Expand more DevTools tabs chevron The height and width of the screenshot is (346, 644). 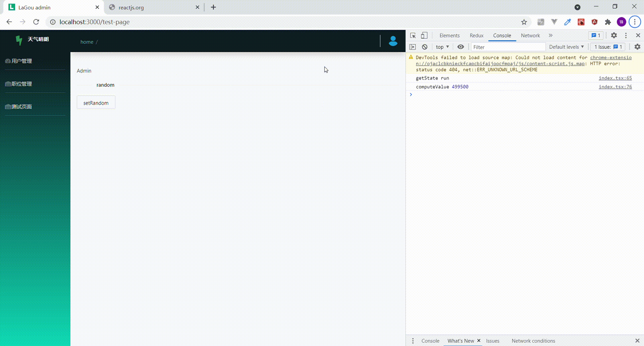pyautogui.click(x=550, y=35)
